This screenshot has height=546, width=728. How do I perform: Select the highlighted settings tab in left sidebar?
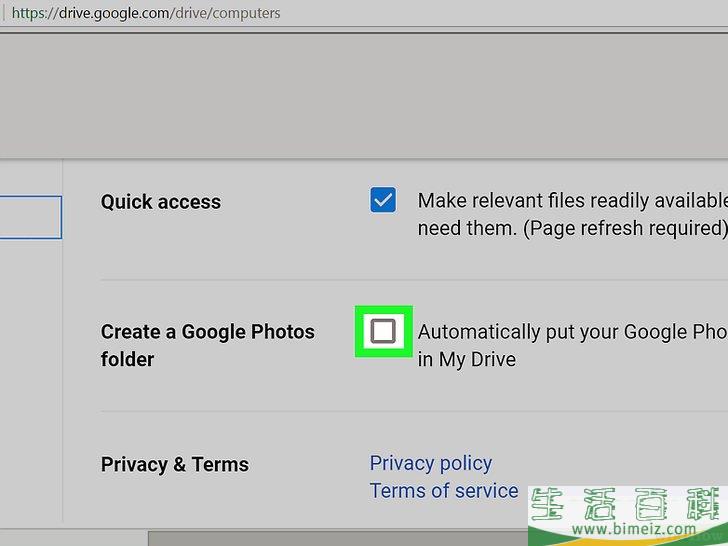pos(31,217)
